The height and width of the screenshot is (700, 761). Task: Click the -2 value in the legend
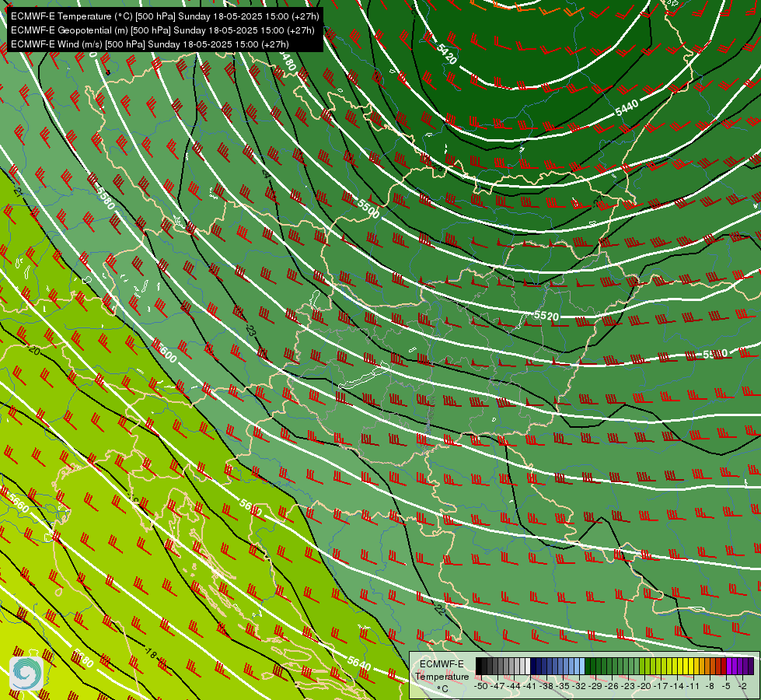click(x=742, y=686)
